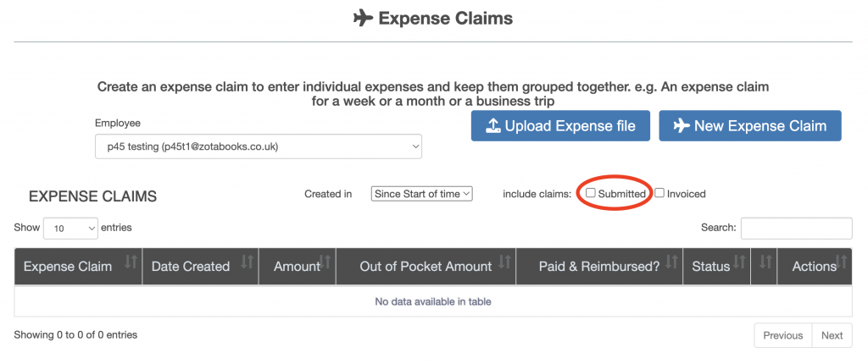This screenshot has width=868, height=364.
Task: Click the Date Created column header
Action: (191, 267)
